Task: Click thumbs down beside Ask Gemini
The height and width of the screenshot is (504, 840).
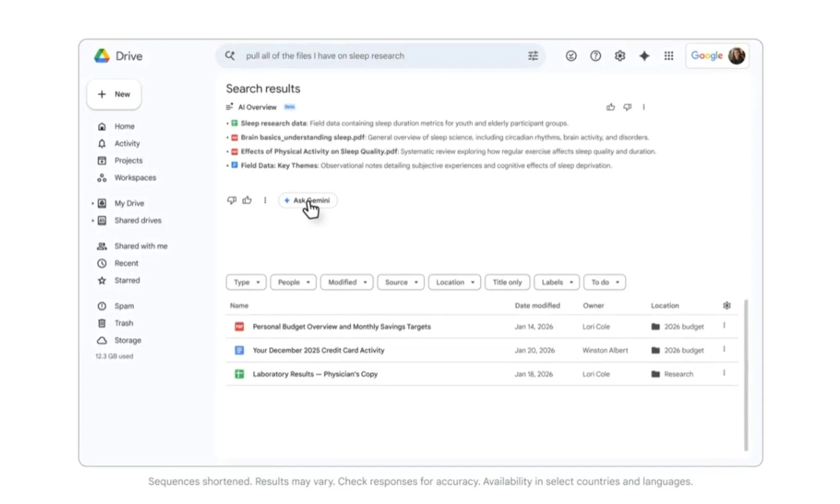Action: 231,200
